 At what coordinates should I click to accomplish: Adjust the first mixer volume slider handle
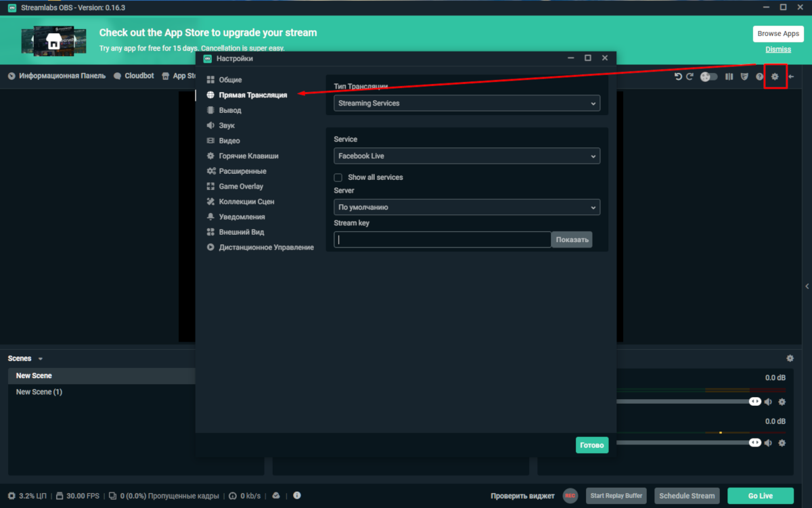coord(755,401)
